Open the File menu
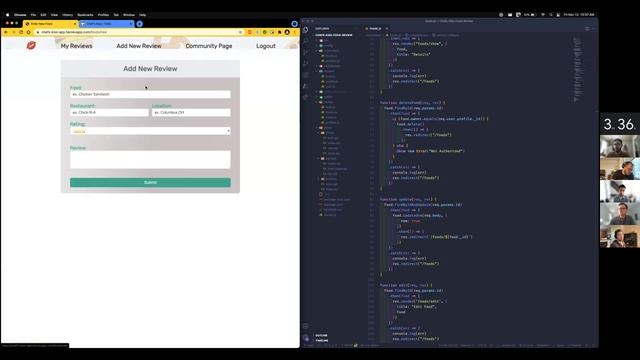The width and height of the screenshot is (640, 360). pos(33,15)
